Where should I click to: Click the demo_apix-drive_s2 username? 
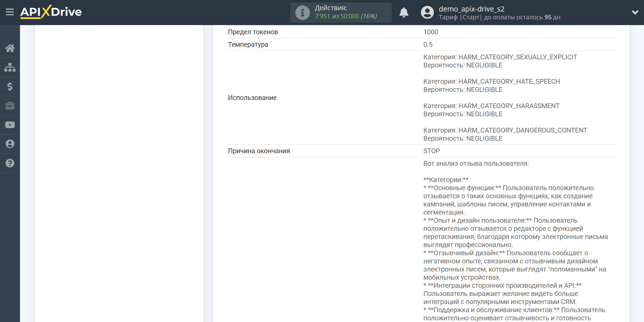coord(471,9)
